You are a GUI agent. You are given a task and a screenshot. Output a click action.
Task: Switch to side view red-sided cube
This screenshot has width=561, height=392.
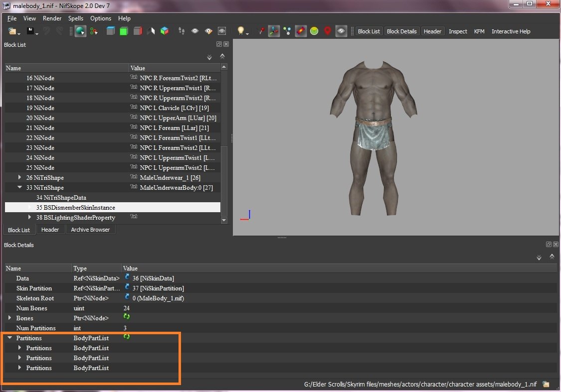click(138, 31)
